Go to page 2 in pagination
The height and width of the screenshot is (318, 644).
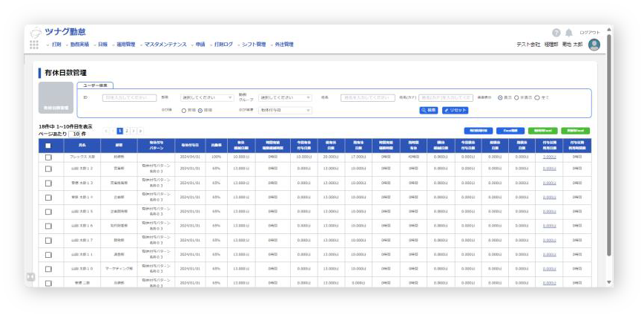[126, 130]
